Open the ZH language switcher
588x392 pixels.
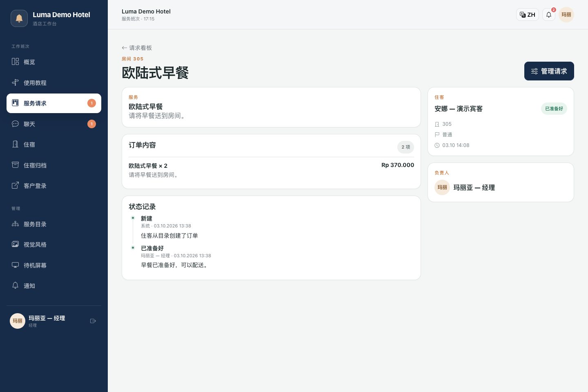point(528,15)
